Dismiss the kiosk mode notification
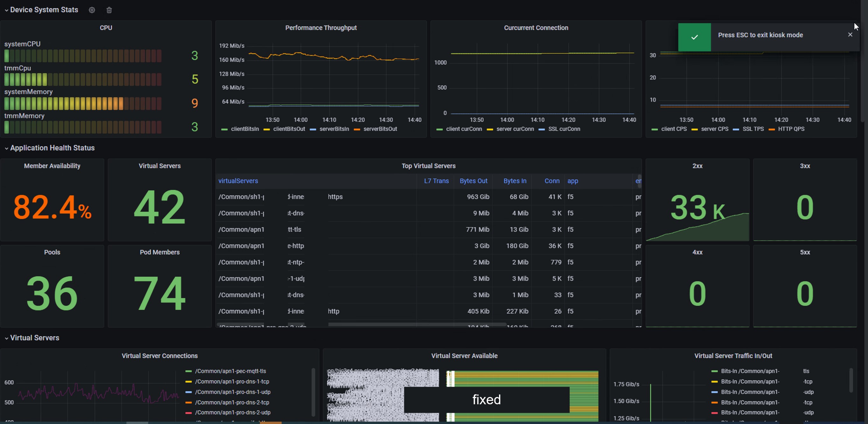This screenshot has height=424, width=868. [x=850, y=35]
